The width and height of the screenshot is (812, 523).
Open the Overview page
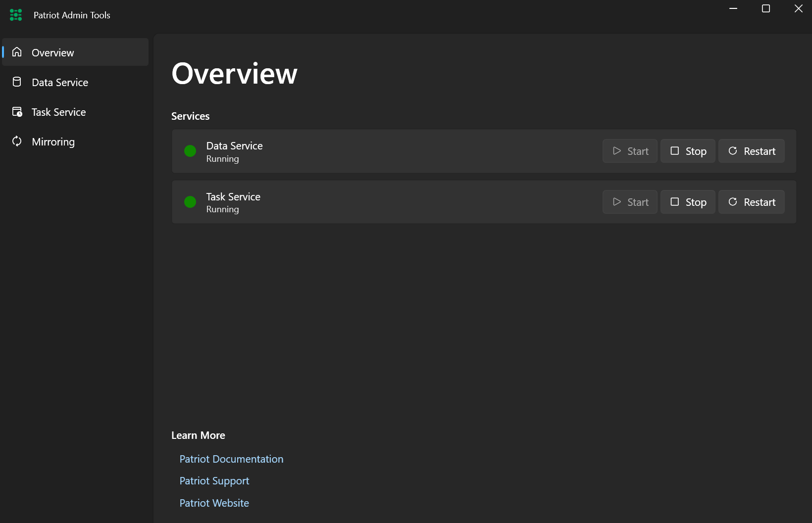click(75, 52)
